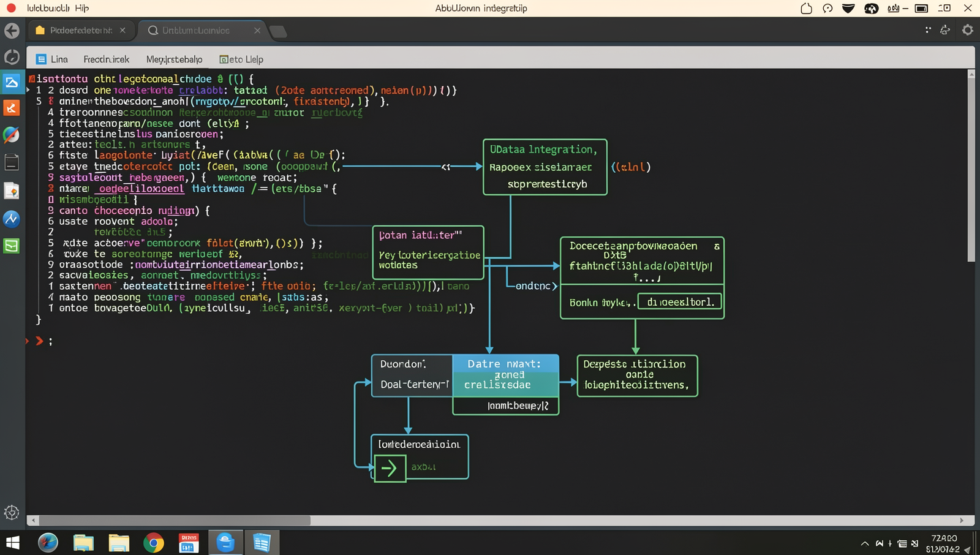The image size is (980, 555).
Task: Open the 'eto Llelp' menu
Action: click(241, 59)
